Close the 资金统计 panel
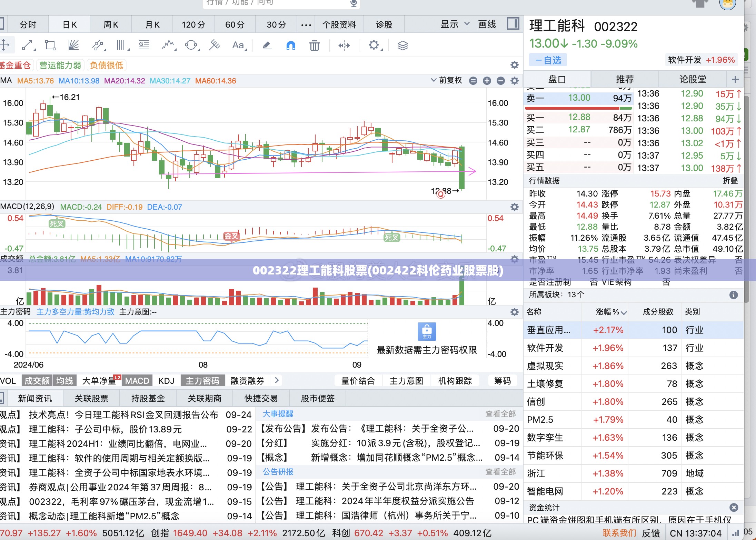This screenshot has width=756, height=540. [734, 508]
